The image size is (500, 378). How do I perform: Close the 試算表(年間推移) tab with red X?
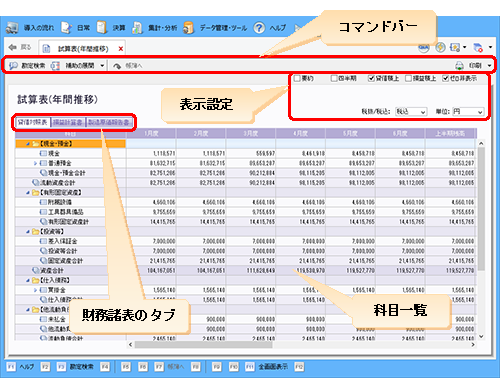(121, 49)
